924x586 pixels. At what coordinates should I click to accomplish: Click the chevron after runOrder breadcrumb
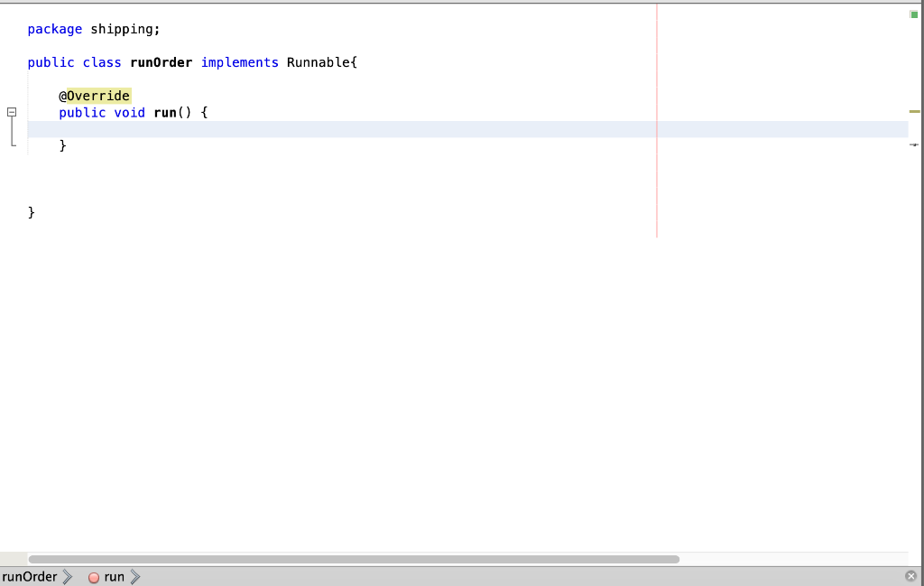[x=68, y=577]
